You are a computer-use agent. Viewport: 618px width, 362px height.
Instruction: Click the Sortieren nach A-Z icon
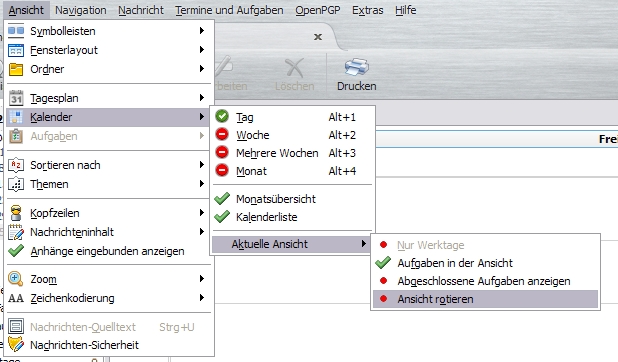pos(16,165)
